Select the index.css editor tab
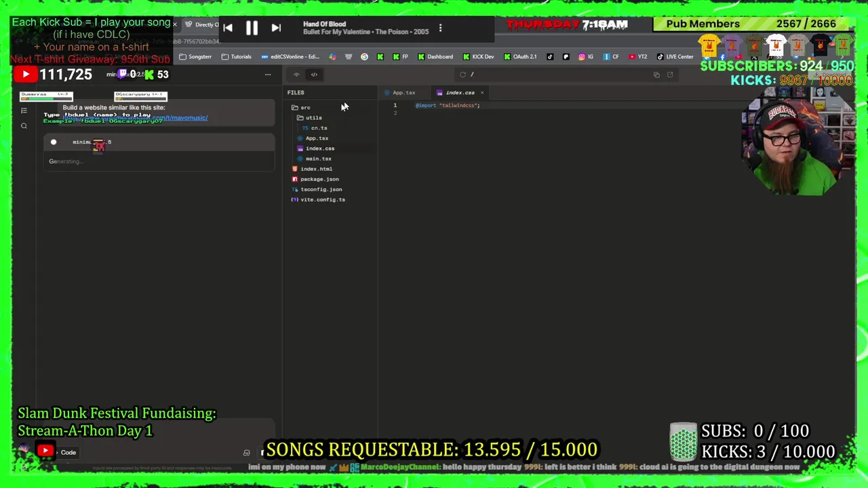This screenshot has width=868, height=488. point(460,92)
